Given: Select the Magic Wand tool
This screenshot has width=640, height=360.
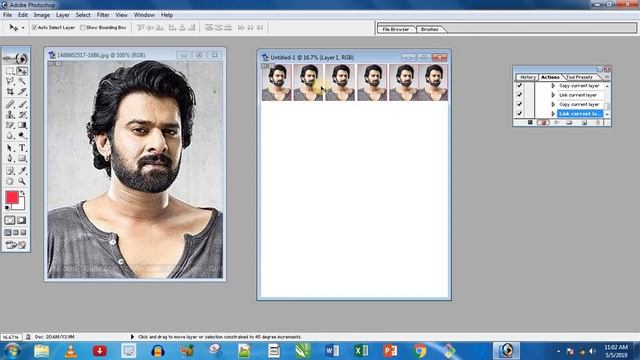Looking at the screenshot, I should click(22, 81).
